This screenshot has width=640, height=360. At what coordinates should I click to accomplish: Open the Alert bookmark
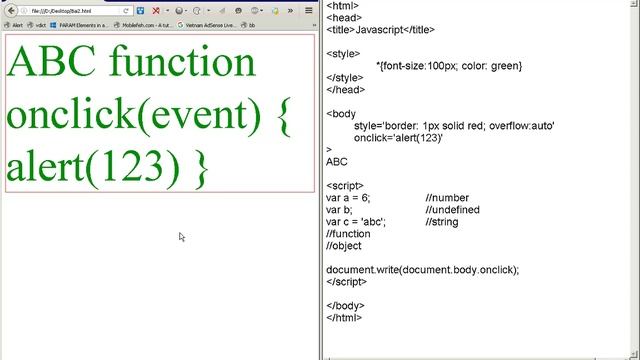pyautogui.click(x=13, y=25)
